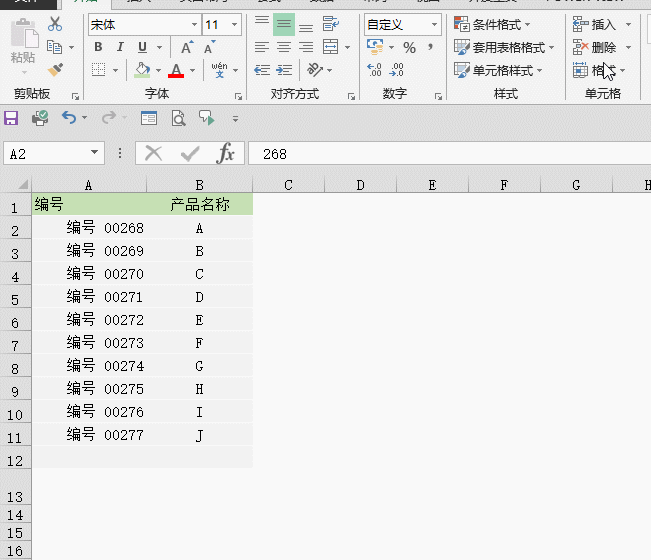This screenshot has height=560, width=651.
Task: Align cell text right
Action: tap(306, 47)
